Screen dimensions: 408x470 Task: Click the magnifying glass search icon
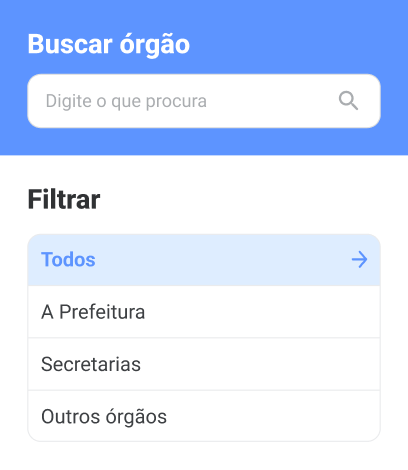point(348,101)
